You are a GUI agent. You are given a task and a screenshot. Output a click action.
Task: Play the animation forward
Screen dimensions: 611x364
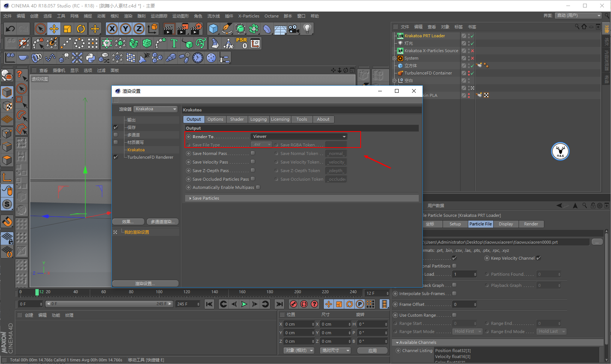pos(244,304)
